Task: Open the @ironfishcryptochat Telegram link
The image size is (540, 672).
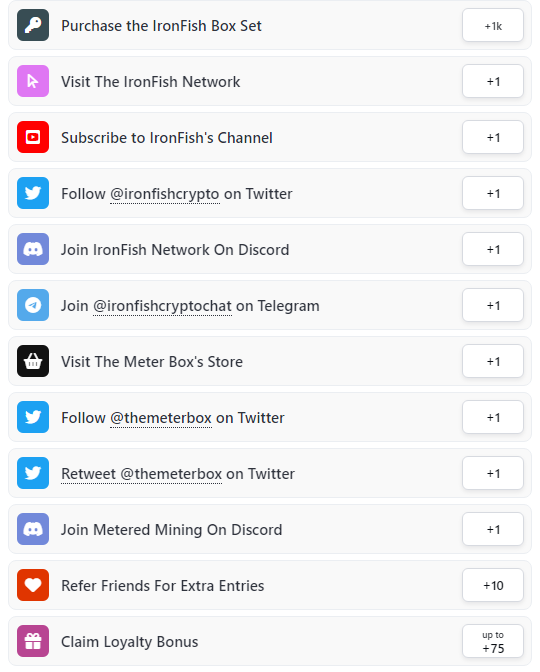Action: 162,306
